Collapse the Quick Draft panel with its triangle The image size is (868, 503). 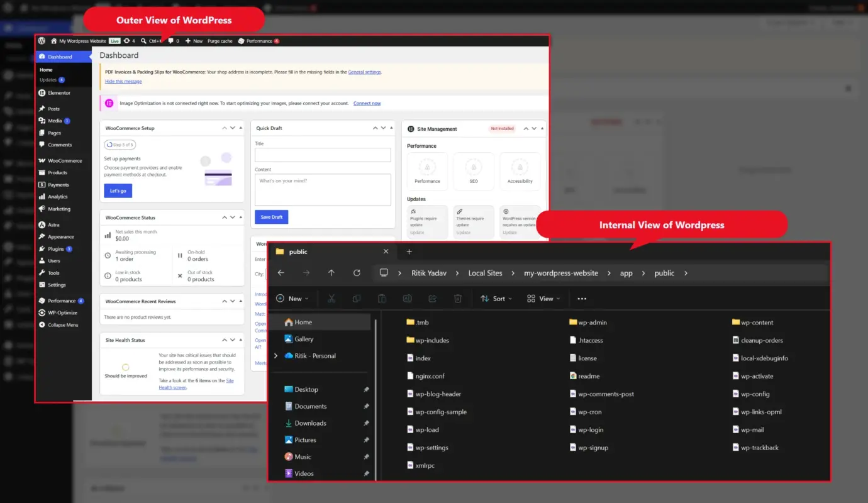[391, 128]
